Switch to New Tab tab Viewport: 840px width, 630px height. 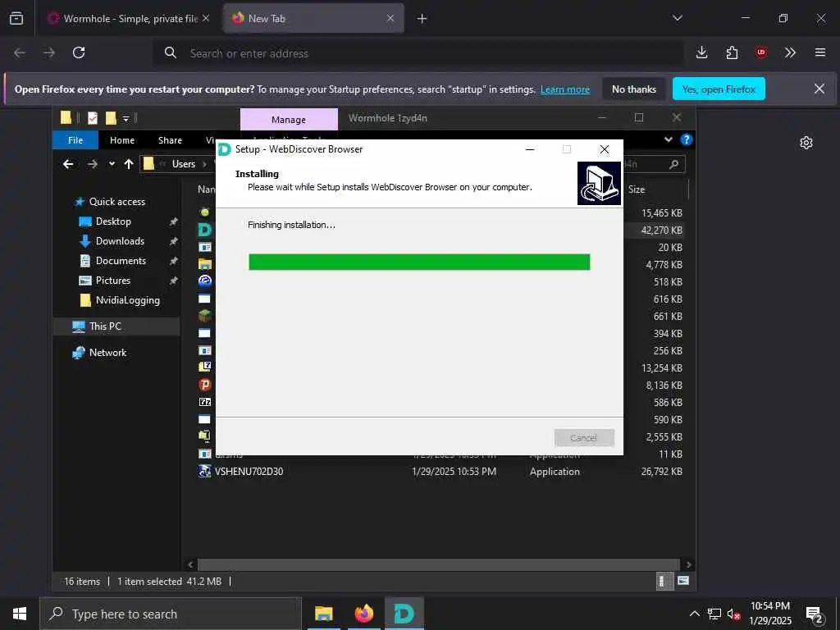click(x=313, y=19)
